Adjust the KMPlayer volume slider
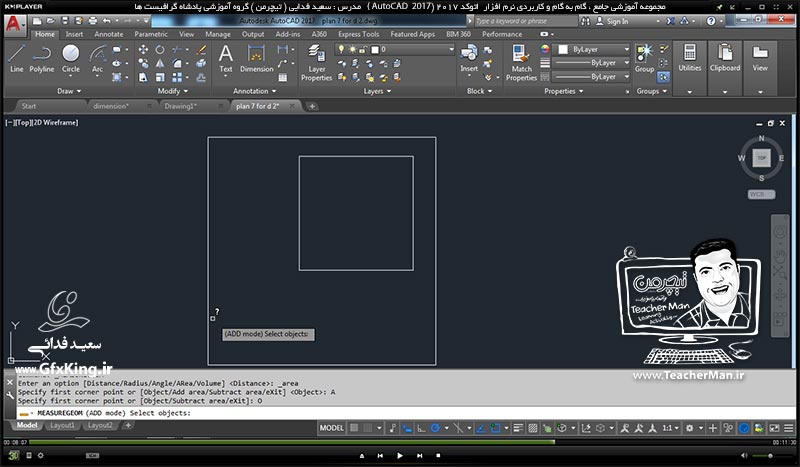Screen dimensions: 800x467 [768, 455]
